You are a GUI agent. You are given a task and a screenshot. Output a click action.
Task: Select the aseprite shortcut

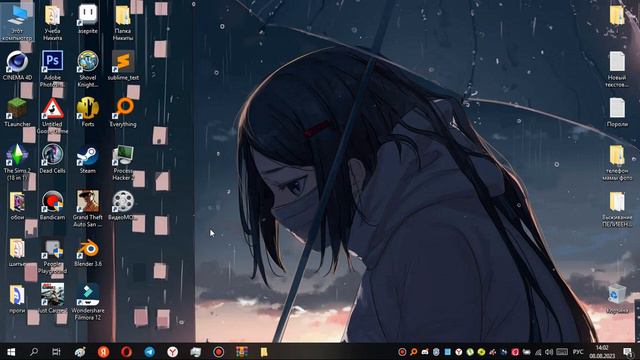(87, 19)
